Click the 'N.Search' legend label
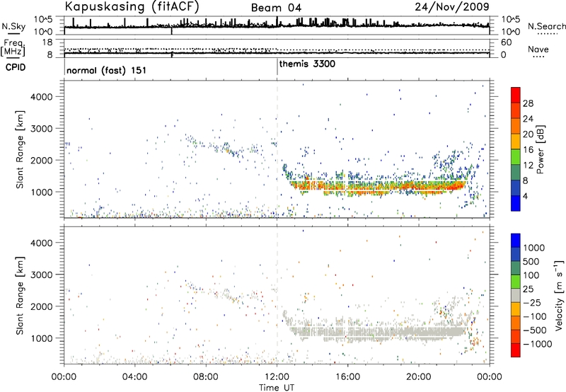566x392 pixels. click(547, 26)
